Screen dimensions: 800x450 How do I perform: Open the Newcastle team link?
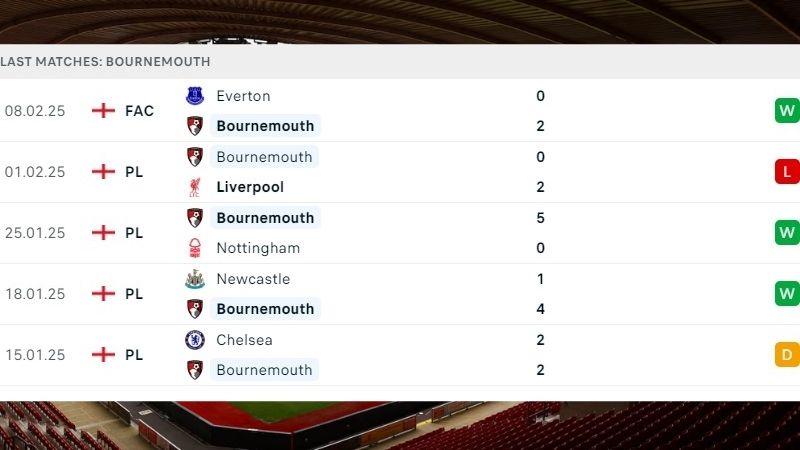pyautogui.click(x=253, y=279)
